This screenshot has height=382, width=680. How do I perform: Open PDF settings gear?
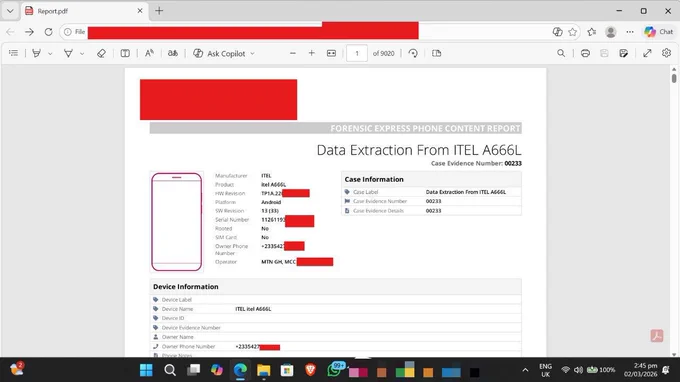tap(667, 53)
